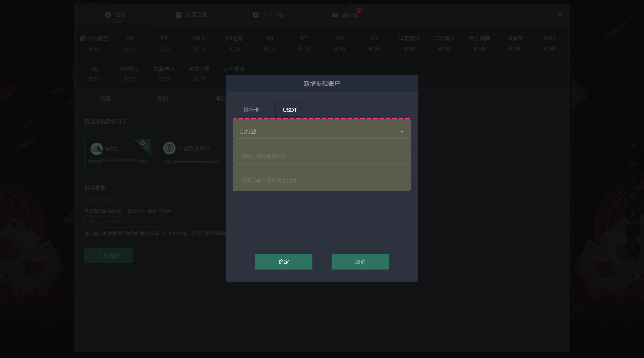Image resolution: width=644 pixels, height=358 pixels.
Task: Switch to the 银行卡 tab
Action: coord(251,110)
